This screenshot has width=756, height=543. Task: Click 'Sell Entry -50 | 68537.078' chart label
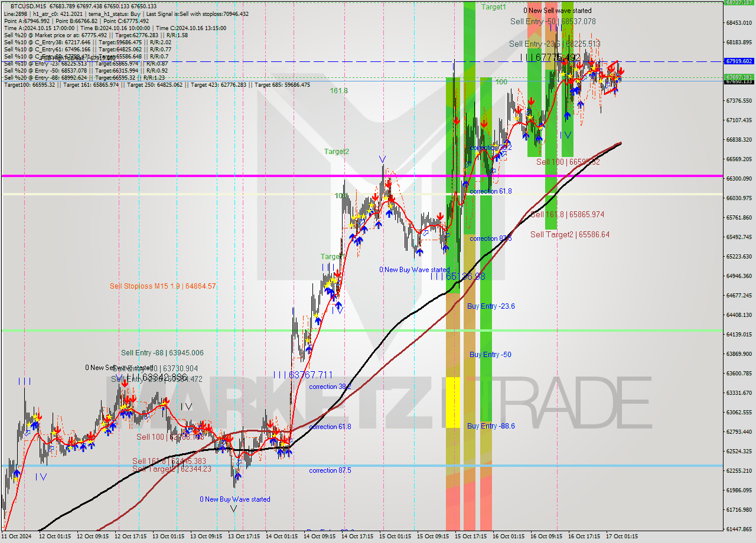[553, 21]
